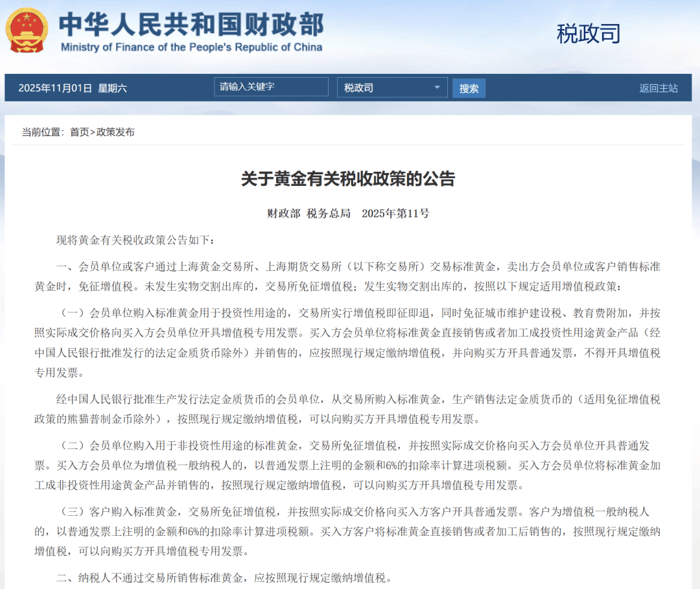Image resolution: width=700 pixels, height=589 pixels.
Task: Select the announcement title 关于黄金有关税收政策的公告
Action: tap(350, 179)
